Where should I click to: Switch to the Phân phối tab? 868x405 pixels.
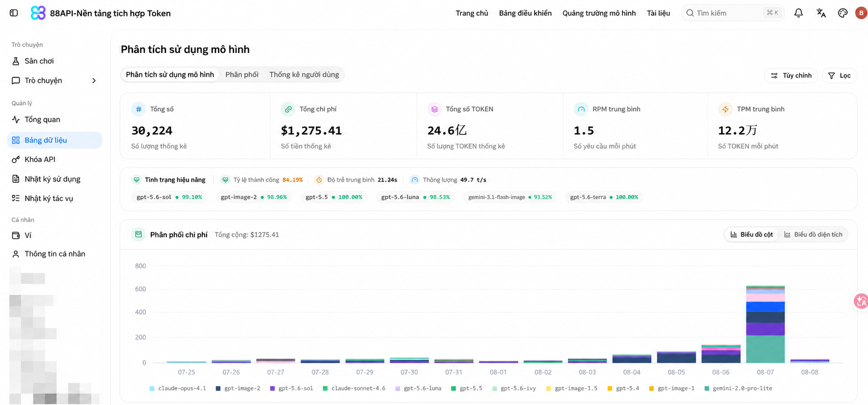[242, 75]
